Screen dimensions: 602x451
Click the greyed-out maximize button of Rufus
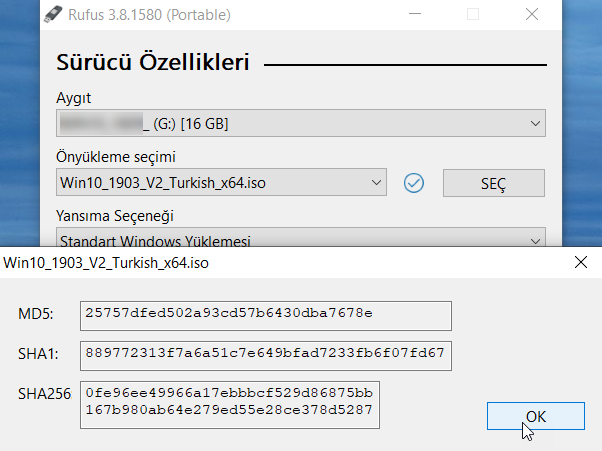[x=473, y=14]
